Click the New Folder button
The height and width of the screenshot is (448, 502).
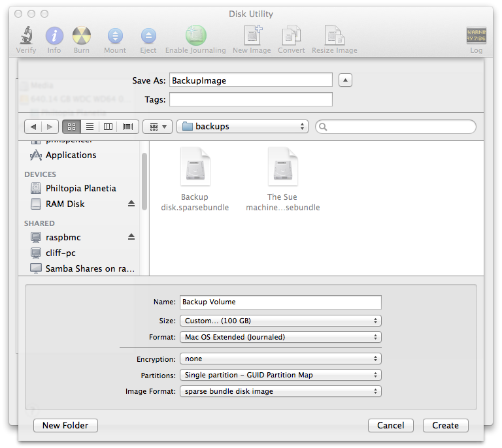pos(65,426)
